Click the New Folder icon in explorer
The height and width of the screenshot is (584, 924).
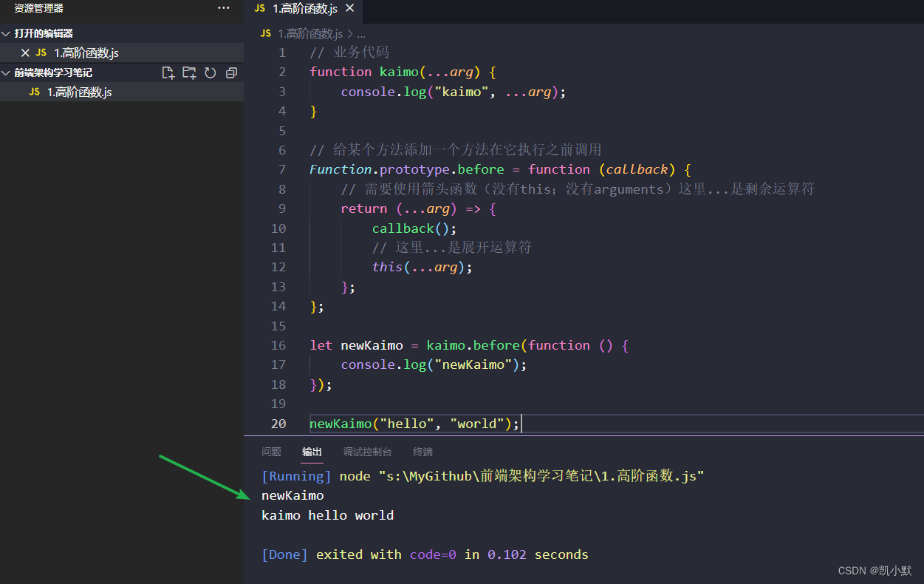coord(189,72)
